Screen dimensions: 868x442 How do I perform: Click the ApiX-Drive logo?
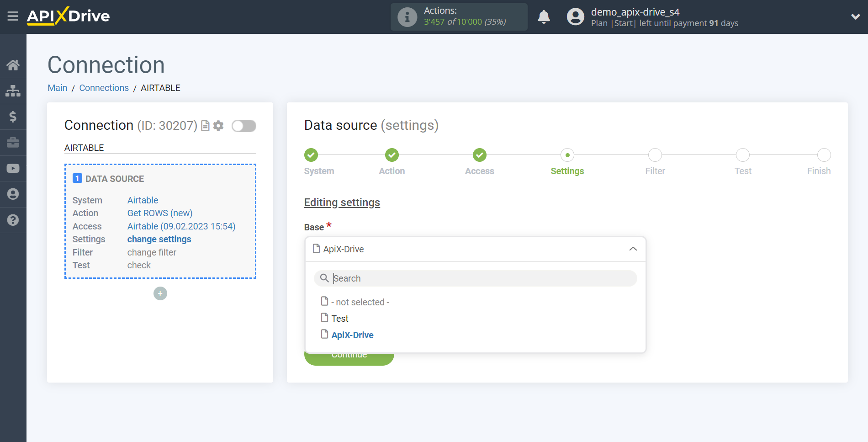68,16
